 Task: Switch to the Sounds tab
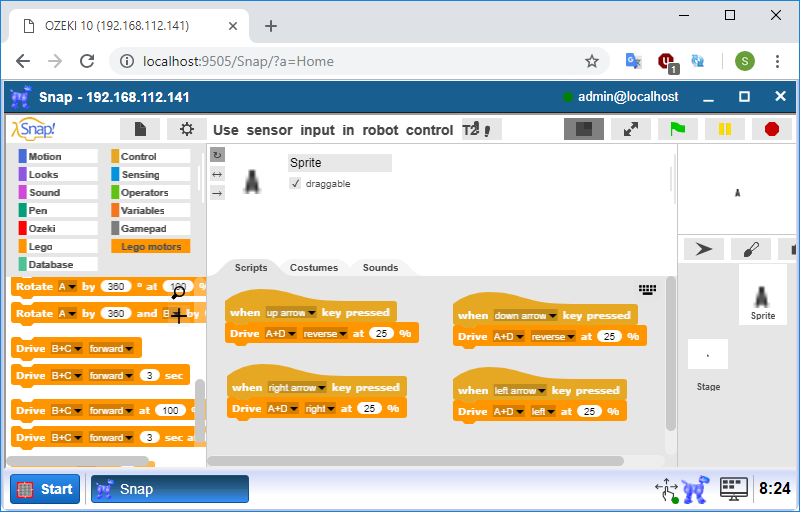point(380,268)
